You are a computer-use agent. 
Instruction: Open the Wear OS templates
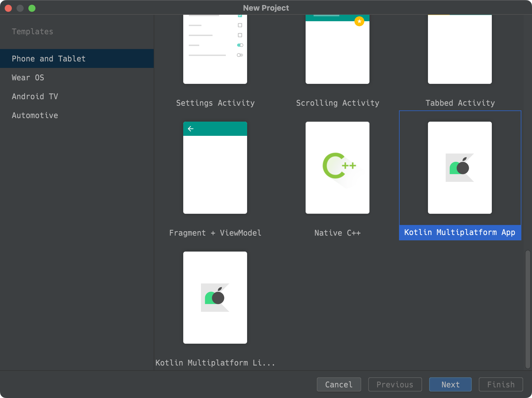[x=77, y=77]
